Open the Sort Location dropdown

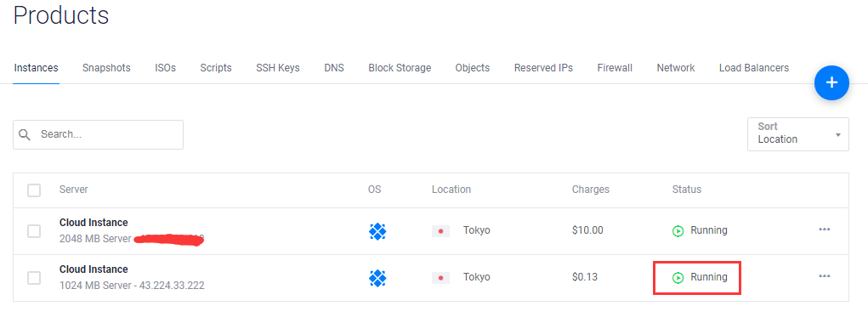(797, 133)
